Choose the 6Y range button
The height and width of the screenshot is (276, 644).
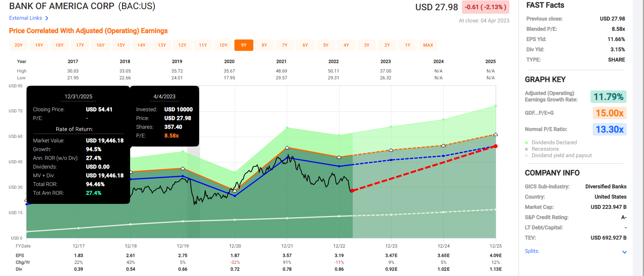tap(305, 45)
